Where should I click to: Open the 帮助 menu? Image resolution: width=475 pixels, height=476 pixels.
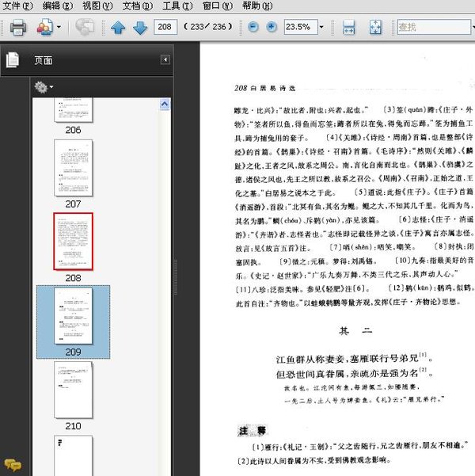pyautogui.click(x=256, y=6)
